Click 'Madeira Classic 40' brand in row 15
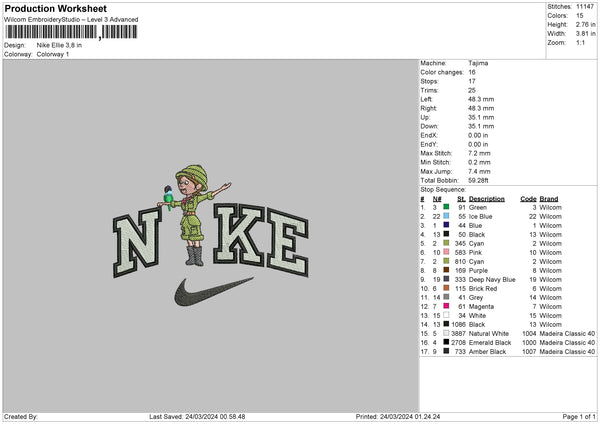 [567, 333]
